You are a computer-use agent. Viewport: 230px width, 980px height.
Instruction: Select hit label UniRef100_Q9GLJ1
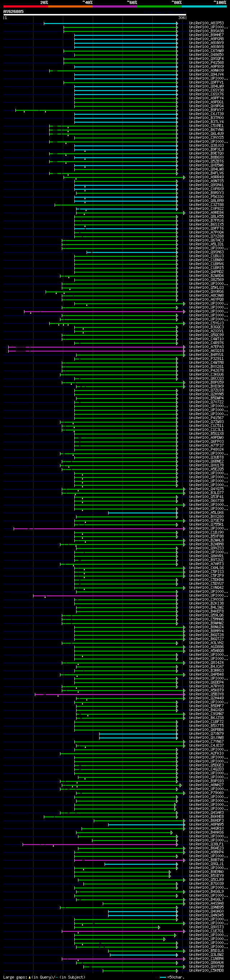coord(206,864)
